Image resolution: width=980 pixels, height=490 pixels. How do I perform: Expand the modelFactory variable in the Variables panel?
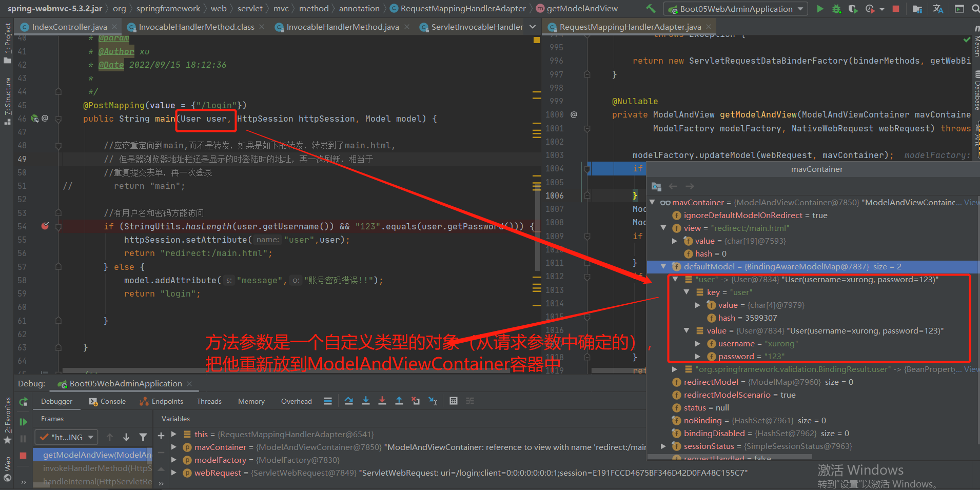pos(173,460)
